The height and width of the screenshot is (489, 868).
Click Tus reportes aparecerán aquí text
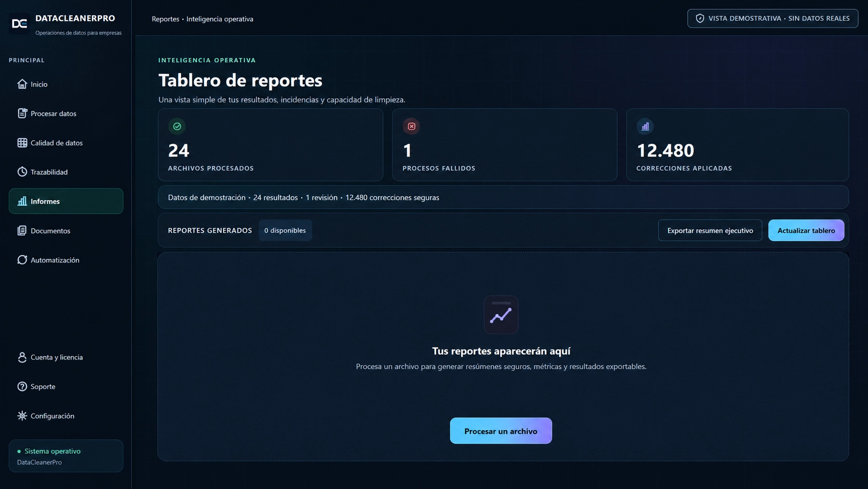tap(501, 351)
